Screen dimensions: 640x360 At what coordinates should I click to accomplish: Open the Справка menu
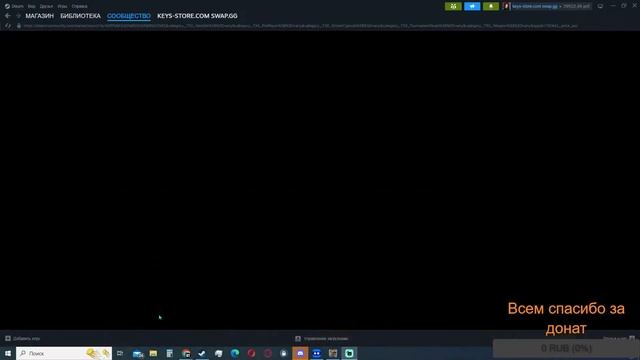(x=79, y=6)
